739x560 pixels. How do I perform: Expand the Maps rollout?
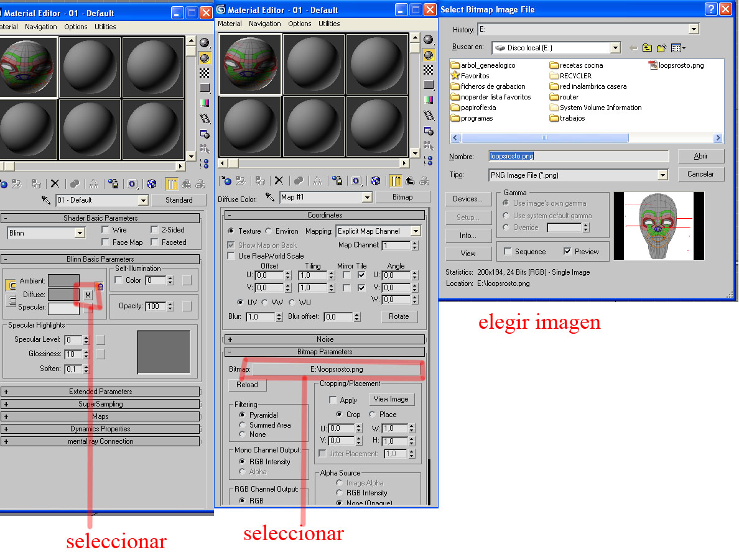click(x=100, y=417)
